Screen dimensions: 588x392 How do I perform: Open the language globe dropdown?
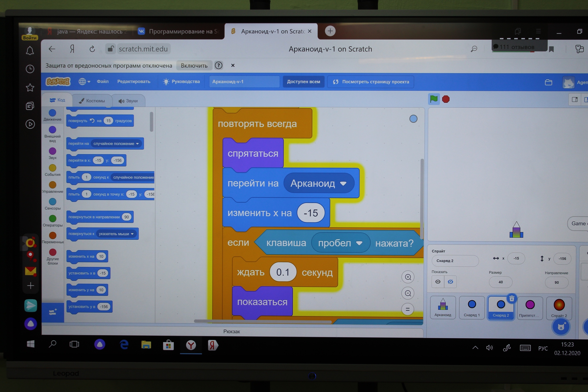tap(84, 82)
